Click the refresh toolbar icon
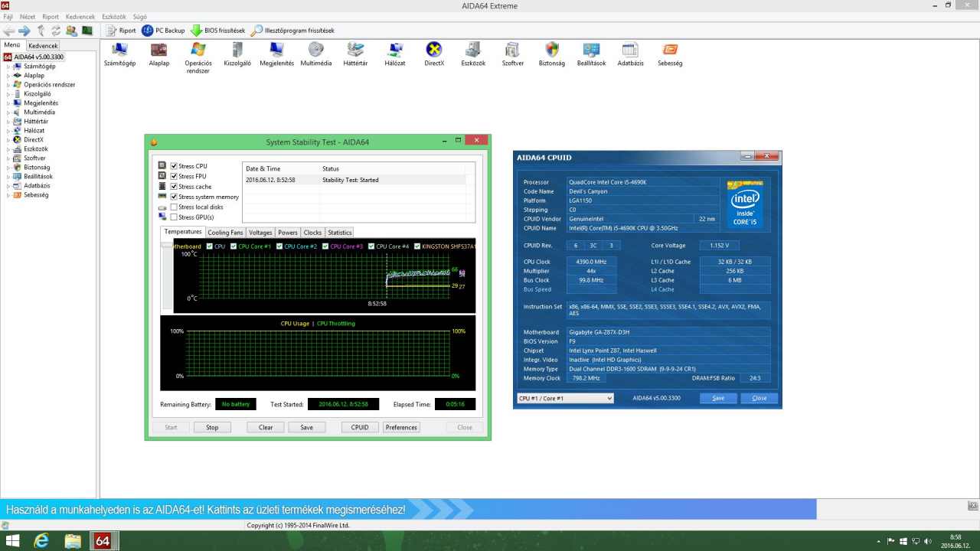Image resolution: width=980 pixels, height=551 pixels. pos(56,31)
